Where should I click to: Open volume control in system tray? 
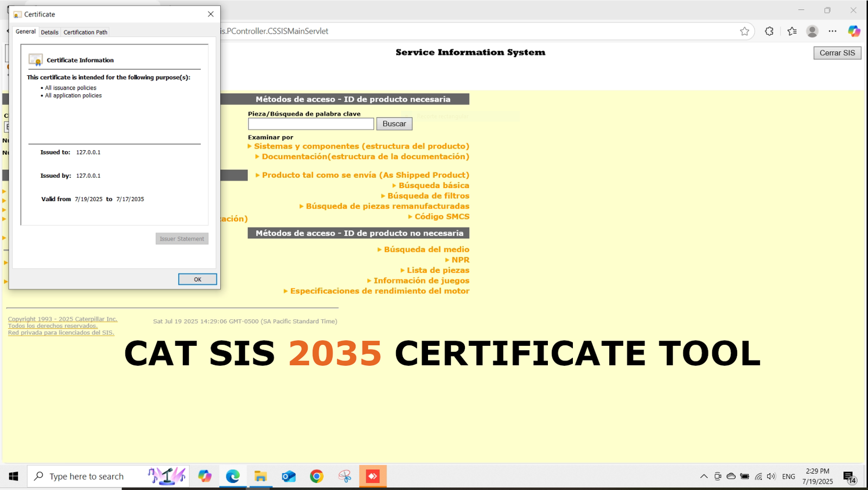click(x=771, y=476)
